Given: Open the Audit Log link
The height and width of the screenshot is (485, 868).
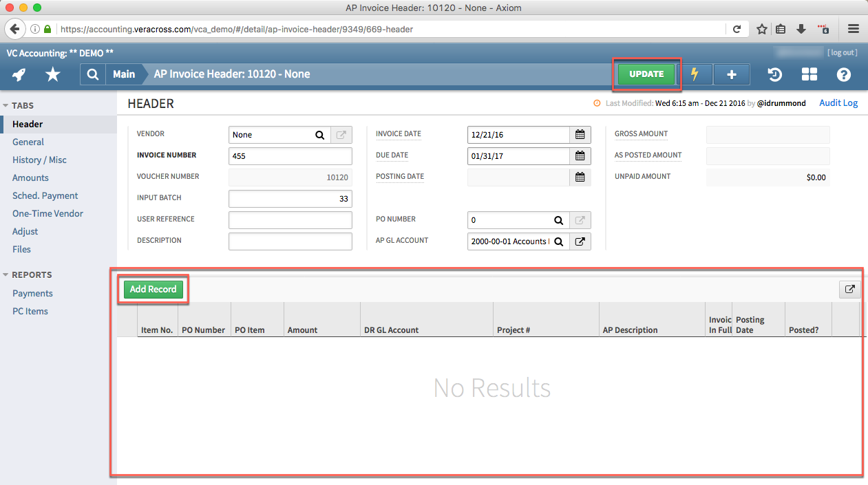Looking at the screenshot, I should pyautogui.click(x=838, y=103).
